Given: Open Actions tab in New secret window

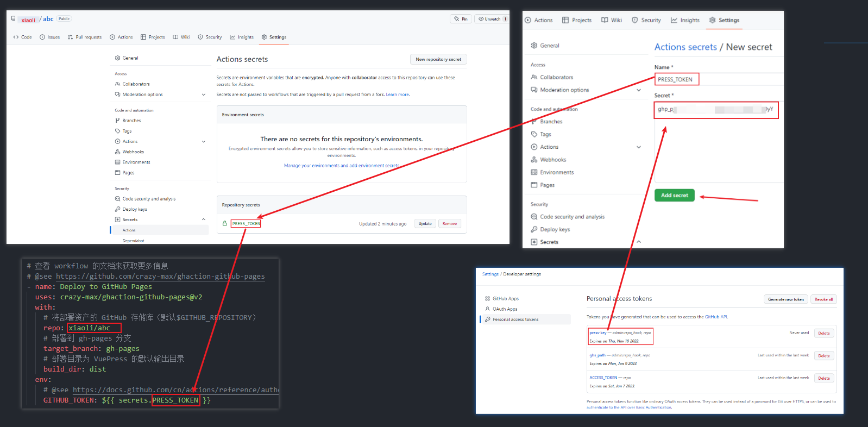Looking at the screenshot, I should click(538, 20).
